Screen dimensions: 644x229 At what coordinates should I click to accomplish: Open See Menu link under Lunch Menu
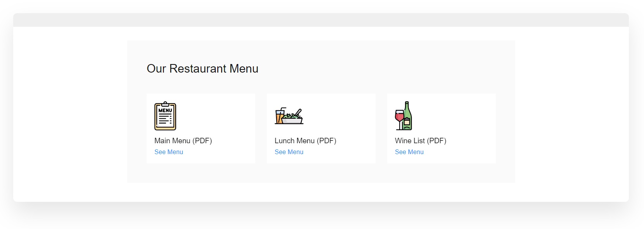click(289, 152)
